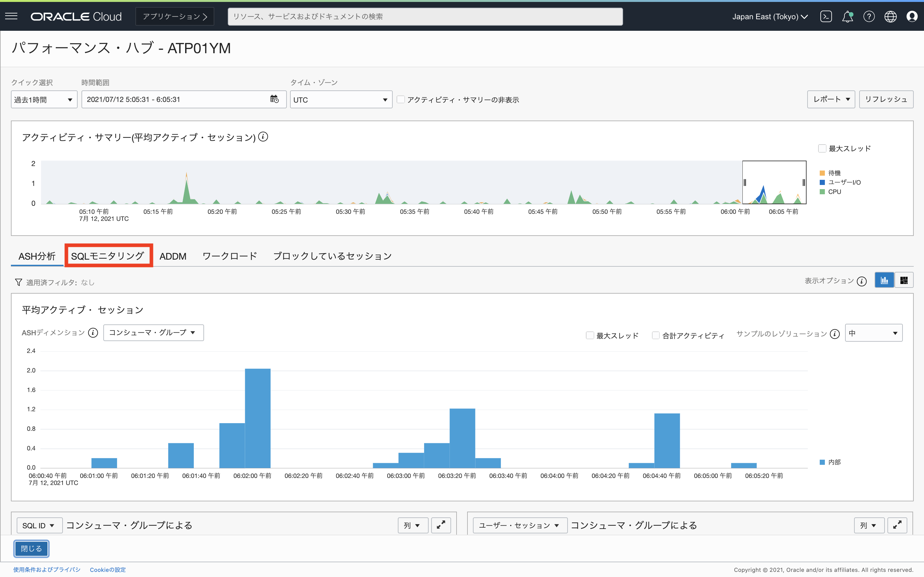Click the right handle of time-range slider
This screenshot has width=924, height=577.
[x=804, y=182]
